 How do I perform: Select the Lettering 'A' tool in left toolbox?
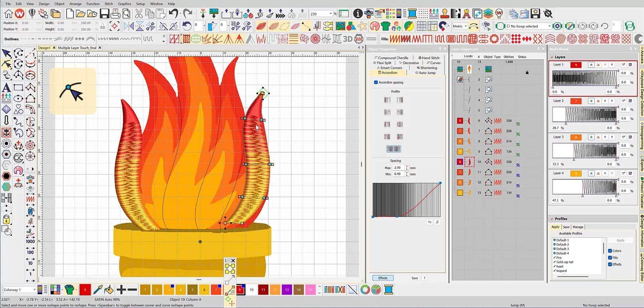(6, 87)
